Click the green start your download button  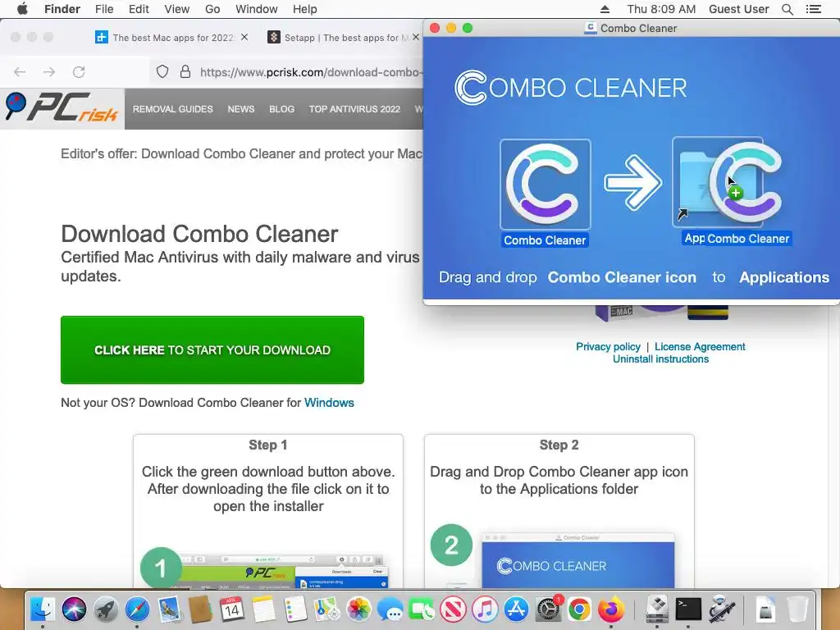pyautogui.click(x=212, y=349)
